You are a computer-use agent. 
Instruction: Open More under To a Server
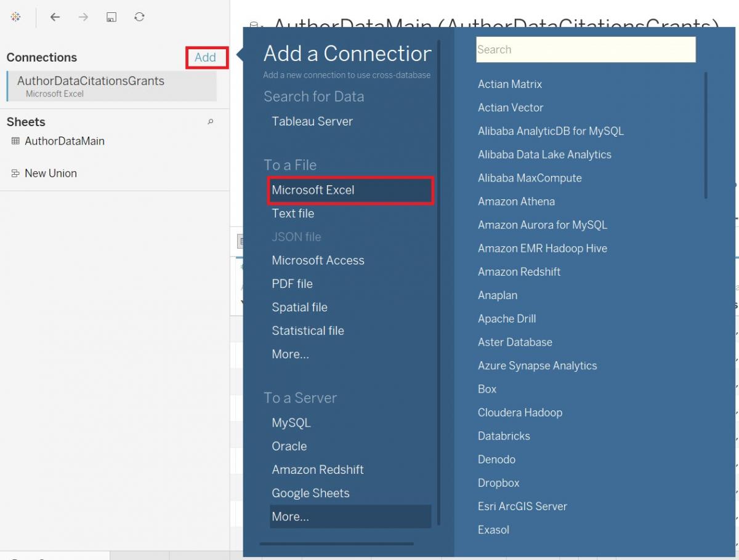[x=350, y=516]
